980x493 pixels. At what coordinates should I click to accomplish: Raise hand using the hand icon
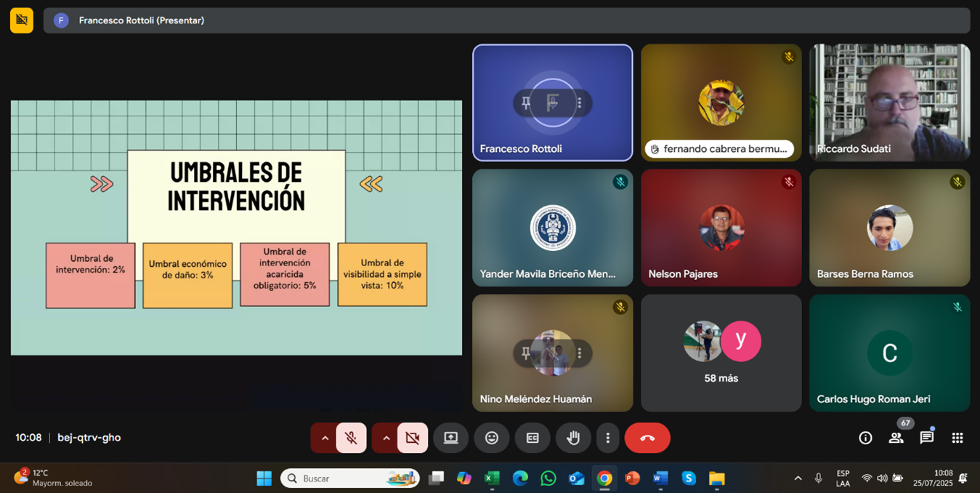click(x=573, y=438)
